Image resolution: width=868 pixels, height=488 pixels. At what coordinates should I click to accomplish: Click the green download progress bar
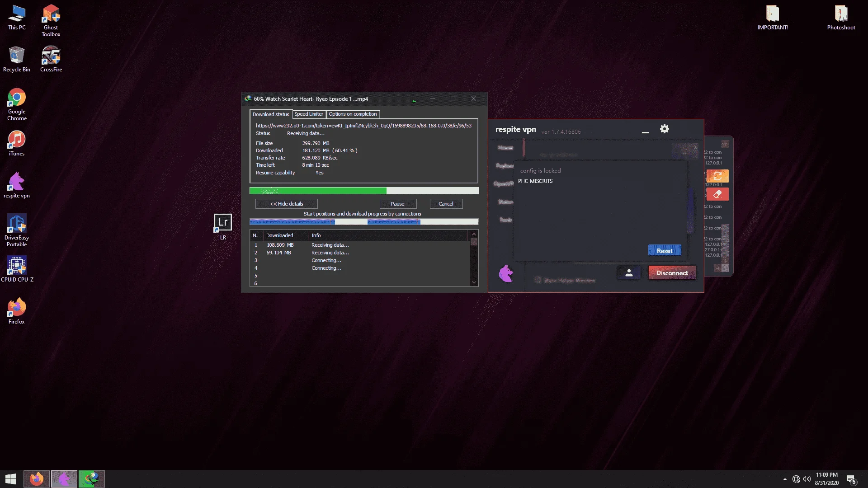pyautogui.click(x=364, y=191)
